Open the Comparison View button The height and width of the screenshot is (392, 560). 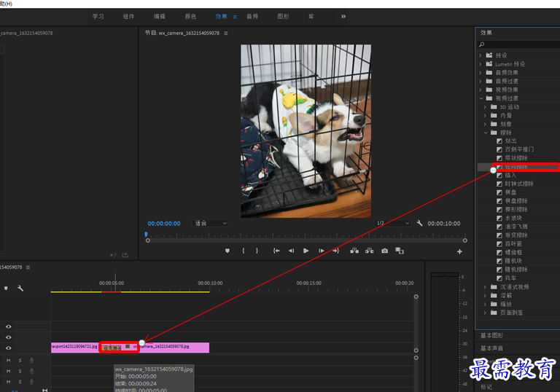click(x=400, y=251)
